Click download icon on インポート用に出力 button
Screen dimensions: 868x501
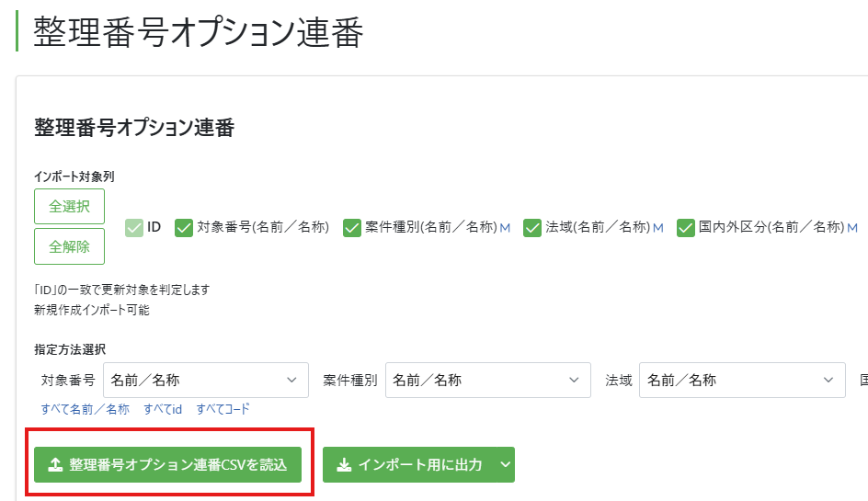click(344, 464)
